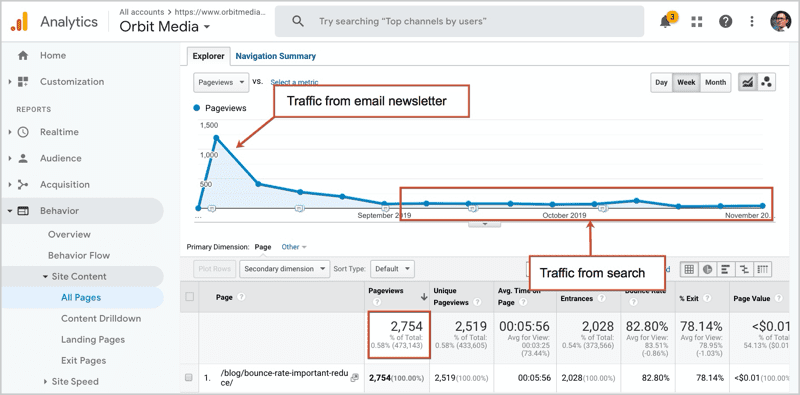Click the Plot Rows button
This screenshot has height=395, width=800.
click(x=214, y=269)
